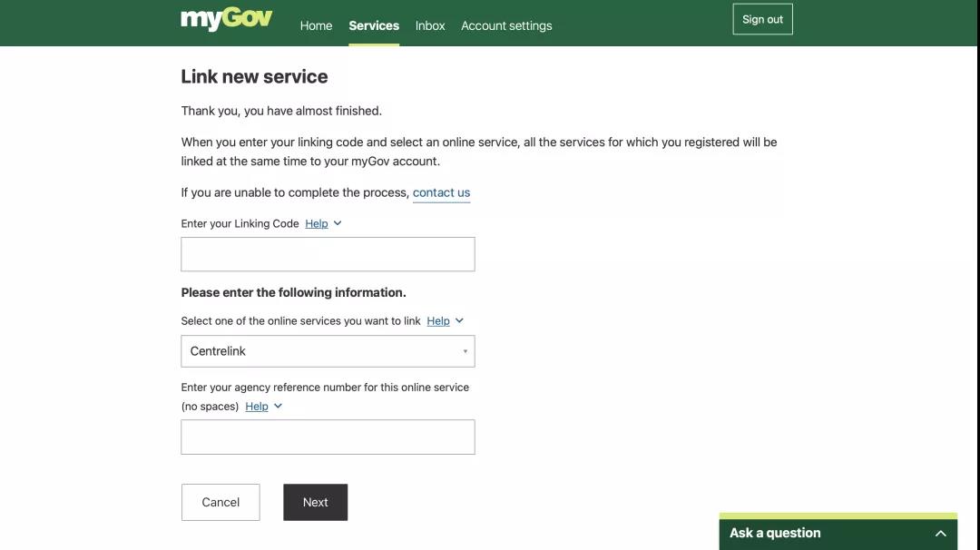Screen dimensions: 980x550
Task: Follow the contact us link
Action: [x=441, y=192]
